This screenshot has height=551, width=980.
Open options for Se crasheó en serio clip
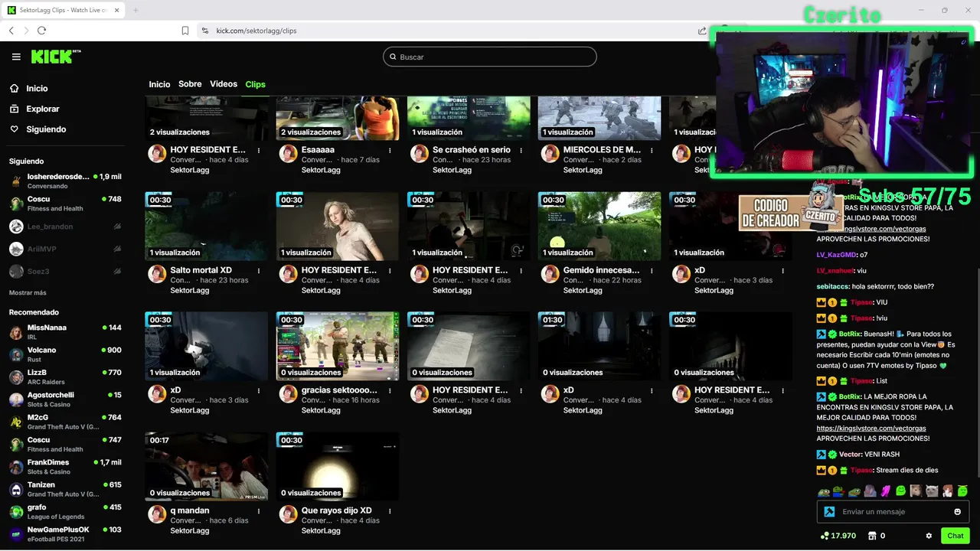pos(521,151)
